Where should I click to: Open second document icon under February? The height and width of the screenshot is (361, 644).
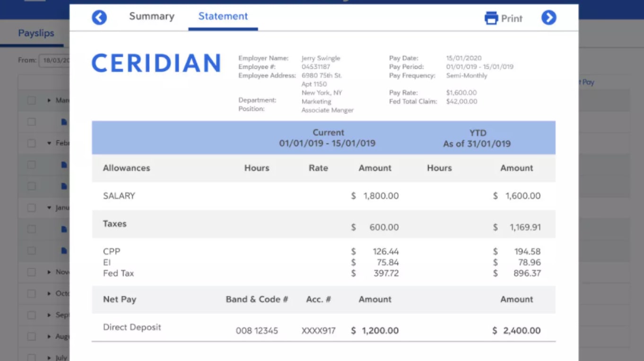(x=64, y=186)
